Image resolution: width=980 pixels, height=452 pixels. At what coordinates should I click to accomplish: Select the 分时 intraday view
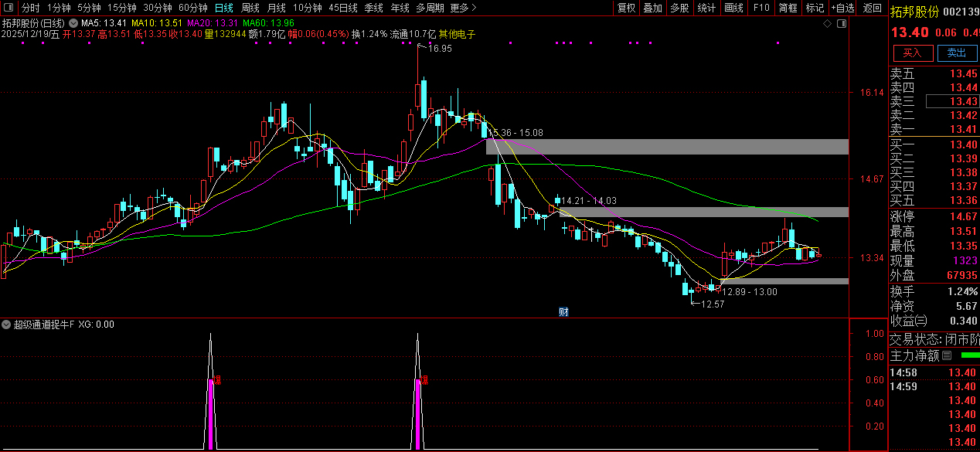(31, 8)
